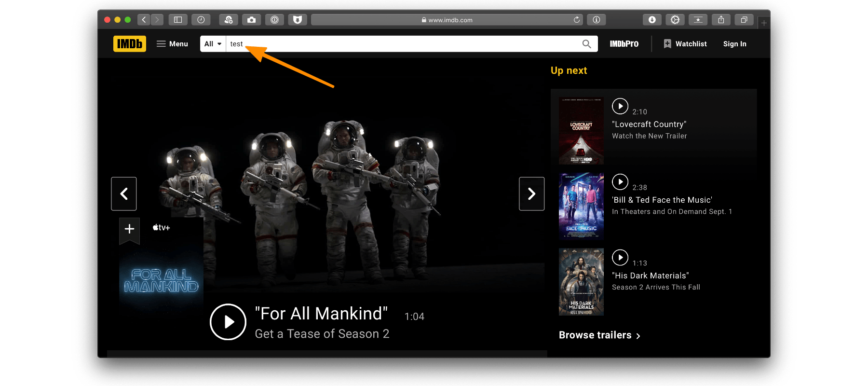
Task: Show next trailer slide
Action: (x=532, y=194)
